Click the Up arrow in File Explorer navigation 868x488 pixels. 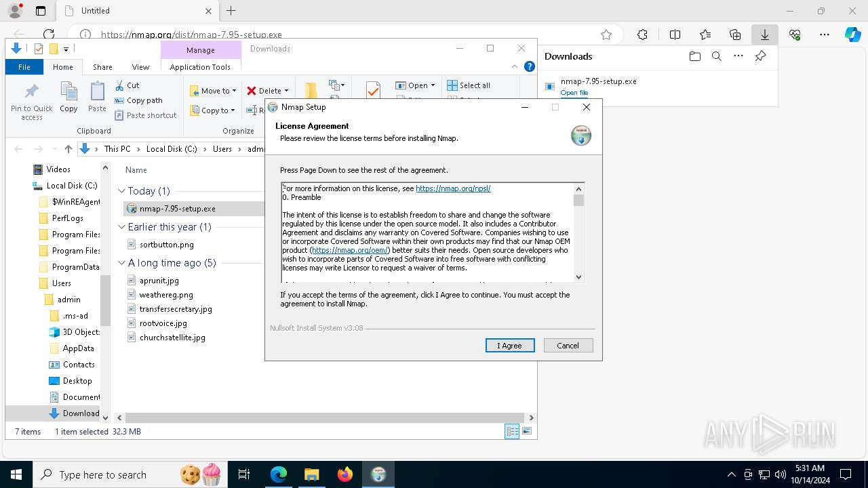coord(68,149)
